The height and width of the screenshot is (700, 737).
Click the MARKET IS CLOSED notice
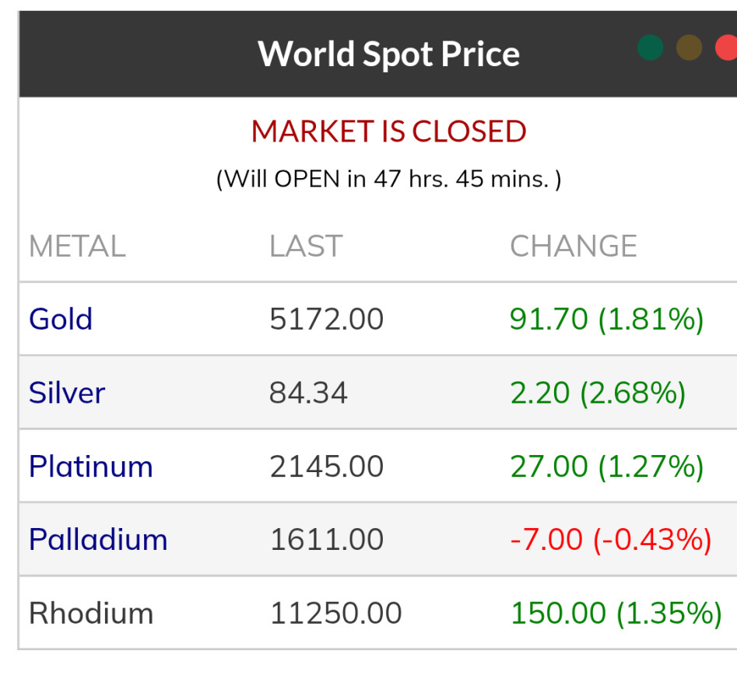(x=388, y=132)
